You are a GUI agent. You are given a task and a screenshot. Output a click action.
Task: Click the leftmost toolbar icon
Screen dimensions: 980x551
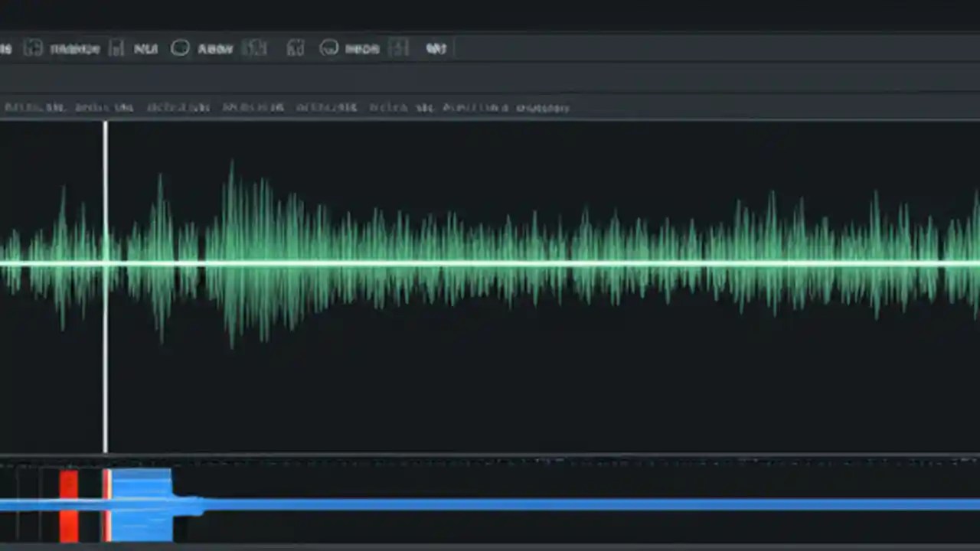pyautogui.click(x=5, y=48)
